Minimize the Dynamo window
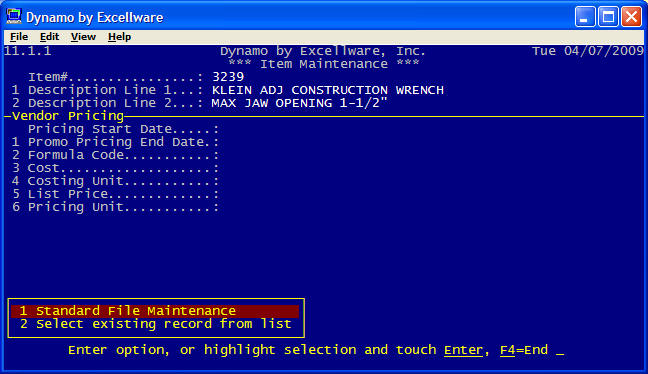The width and height of the screenshot is (648, 374). coord(585,17)
